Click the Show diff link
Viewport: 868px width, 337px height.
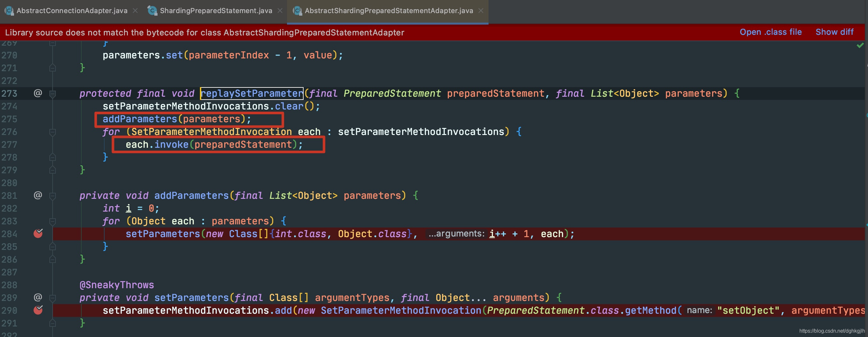(834, 32)
